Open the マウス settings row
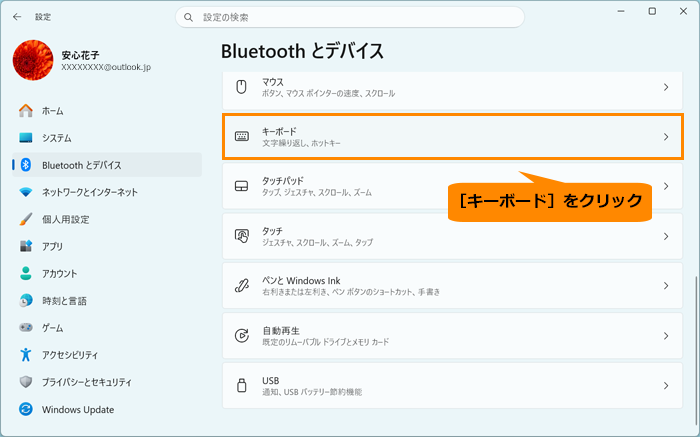 (453, 90)
